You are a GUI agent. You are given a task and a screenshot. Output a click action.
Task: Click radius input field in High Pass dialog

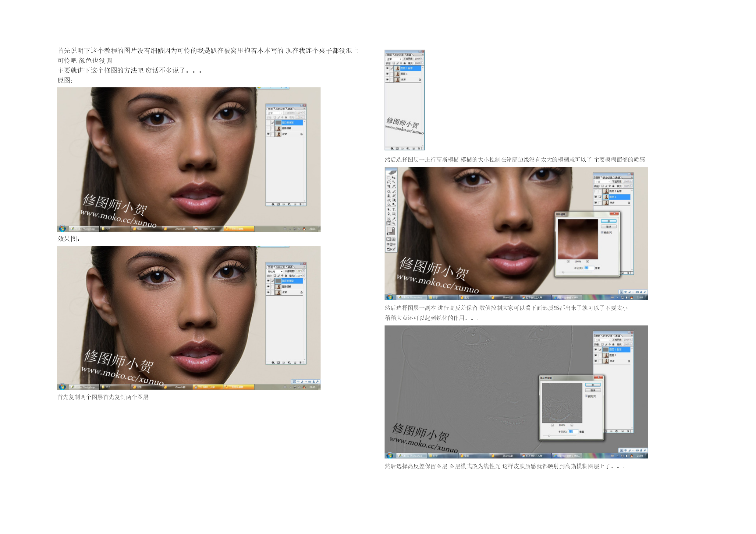click(x=573, y=432)
